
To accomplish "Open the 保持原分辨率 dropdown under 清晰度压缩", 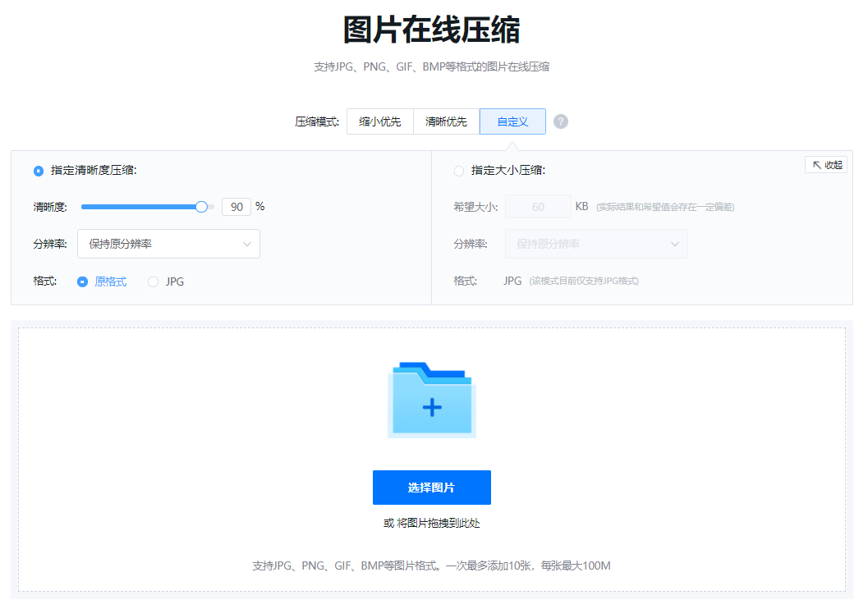I will (168, 244).
